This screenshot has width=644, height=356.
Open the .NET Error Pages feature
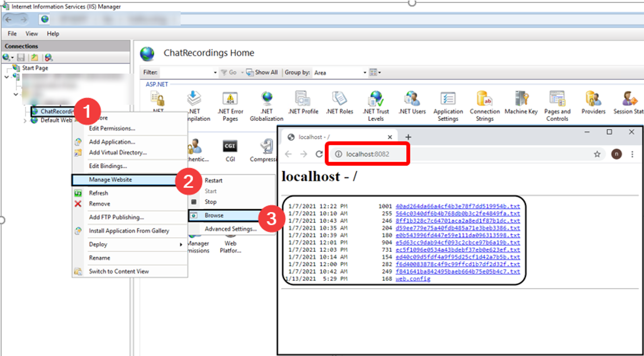(x=230, y=107)
